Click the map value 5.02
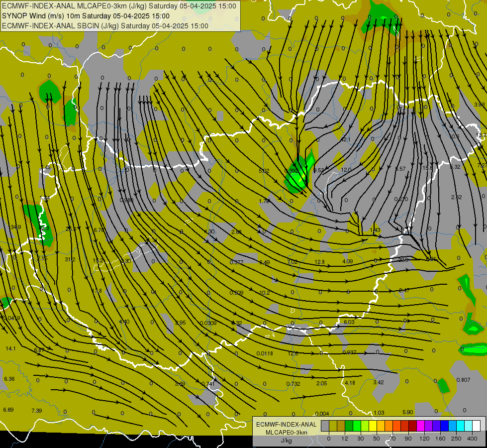Screen dimensions: 487x448 click(264, 171)
